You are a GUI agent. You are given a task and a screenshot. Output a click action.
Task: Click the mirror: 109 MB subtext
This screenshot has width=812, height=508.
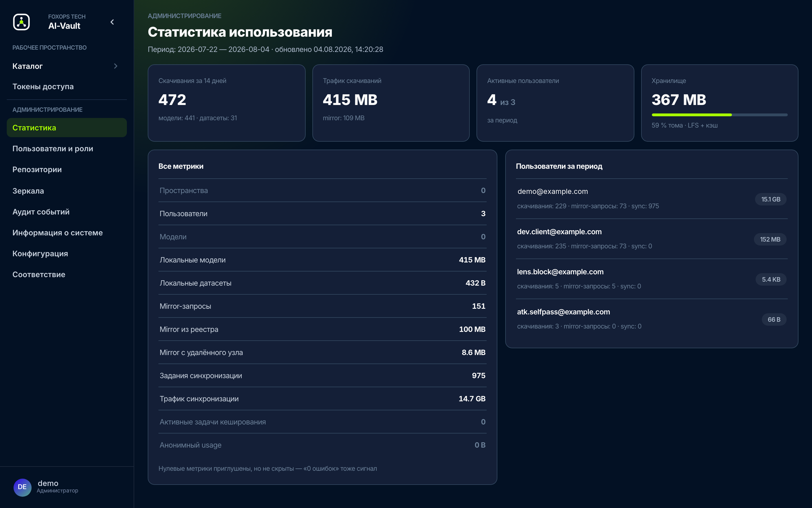pos(344,118)
